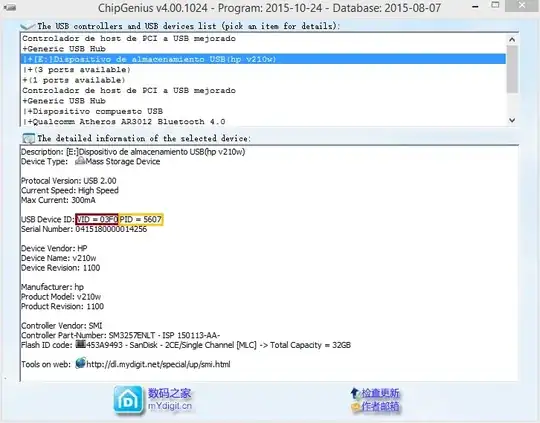540x423 pixels.
Task: Click the mYdigit.cn house logo icon
Action: pos(128,400)
